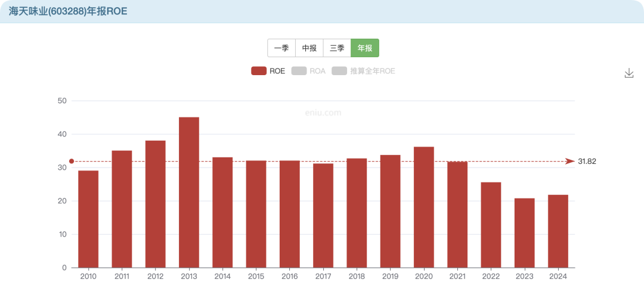Click the 31.82 average line label
The height and width of the screenshot is (282, 644).
point(587,162)
